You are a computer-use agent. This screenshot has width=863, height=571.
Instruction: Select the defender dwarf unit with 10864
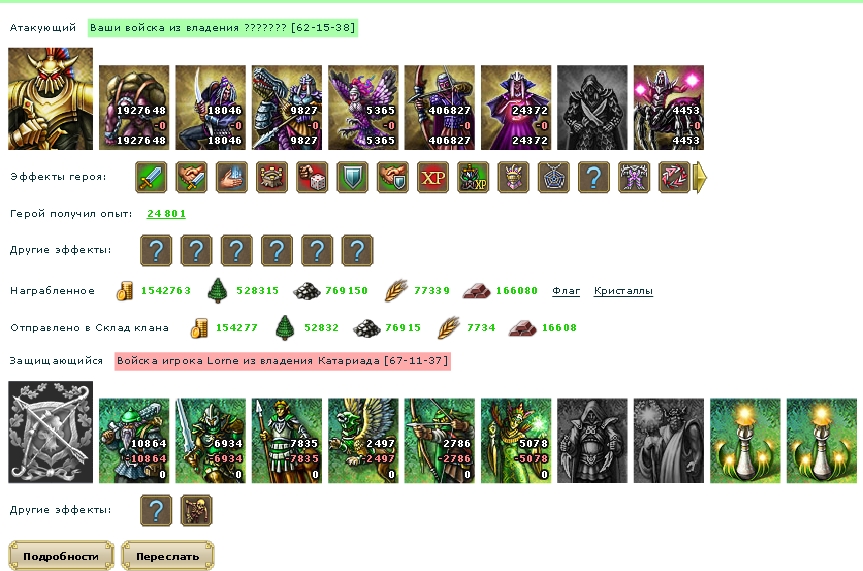(134, 441)
